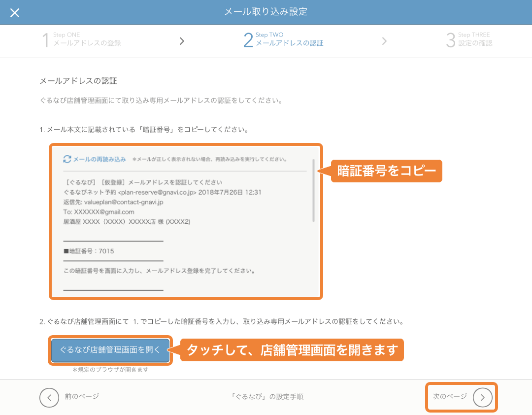Click the メールアドレスの認証 section heading
The image size is (532, 415).
pos(78,81)
